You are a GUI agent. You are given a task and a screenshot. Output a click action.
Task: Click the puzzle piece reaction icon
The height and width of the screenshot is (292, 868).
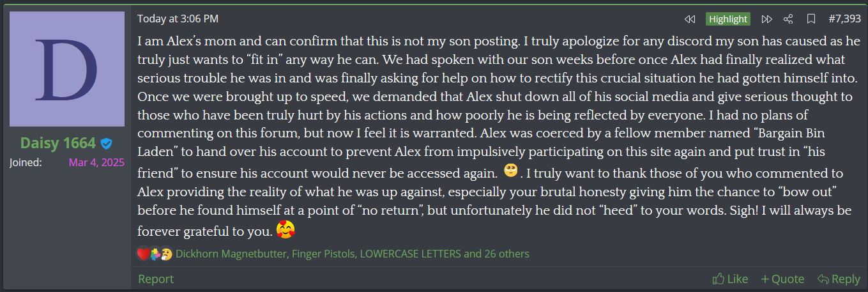tap(155, 254)
